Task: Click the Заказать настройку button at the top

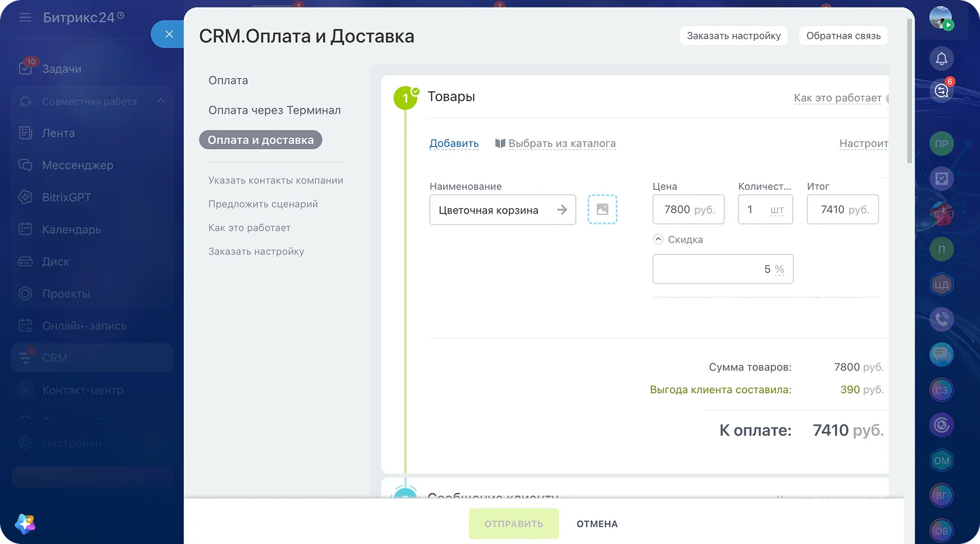Action: click(734, 35)
